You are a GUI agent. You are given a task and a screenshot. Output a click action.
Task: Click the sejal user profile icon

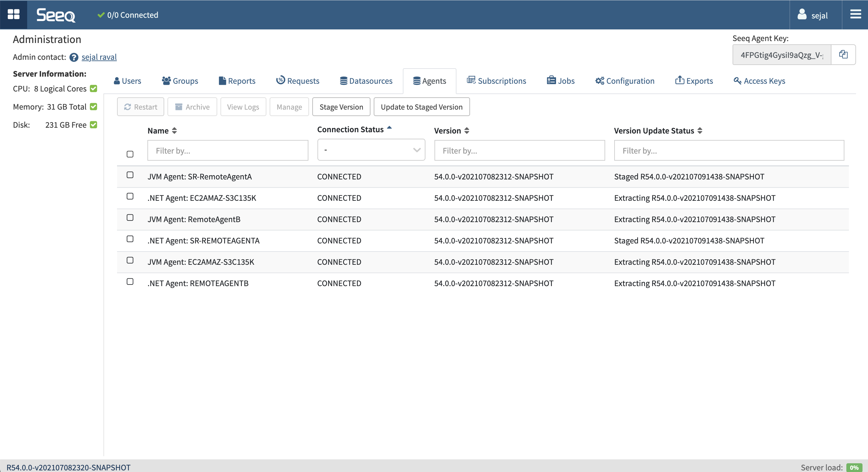[802, 15]
